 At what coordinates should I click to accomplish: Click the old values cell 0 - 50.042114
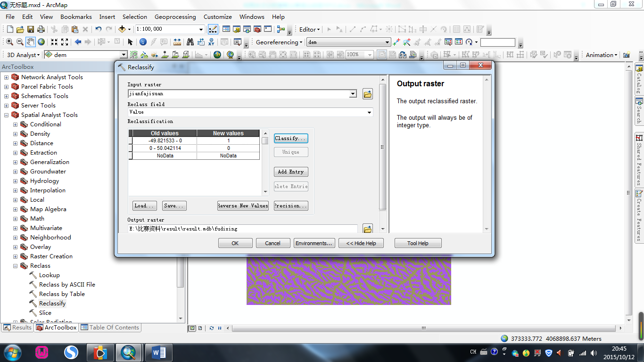165,148
